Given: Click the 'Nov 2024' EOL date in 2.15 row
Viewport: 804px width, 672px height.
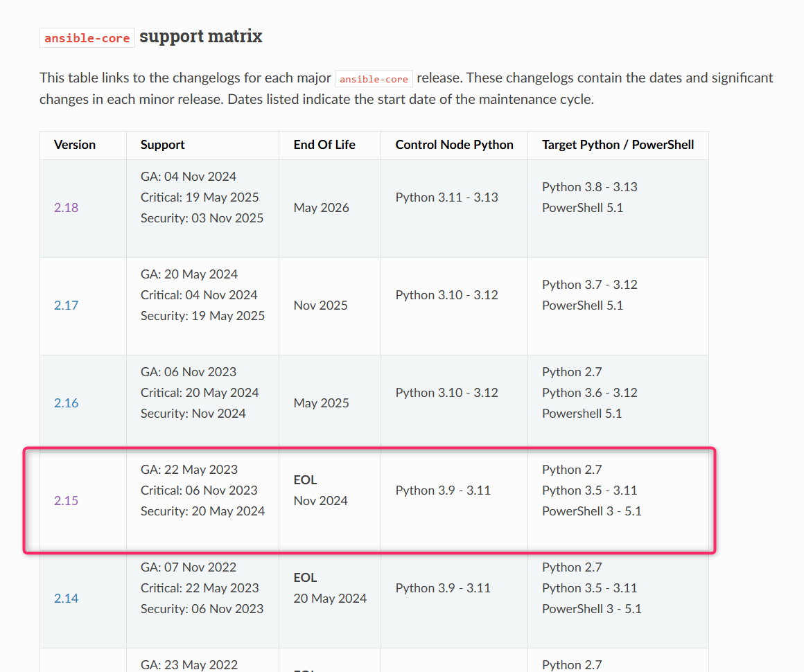Looking at the screenshot, I should point(320,501).
